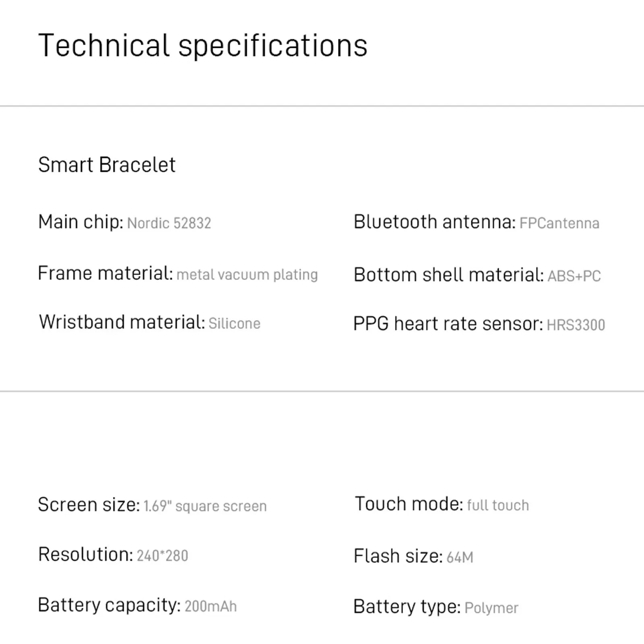Click the Wristband material label
644x644 pixels.
122,322
